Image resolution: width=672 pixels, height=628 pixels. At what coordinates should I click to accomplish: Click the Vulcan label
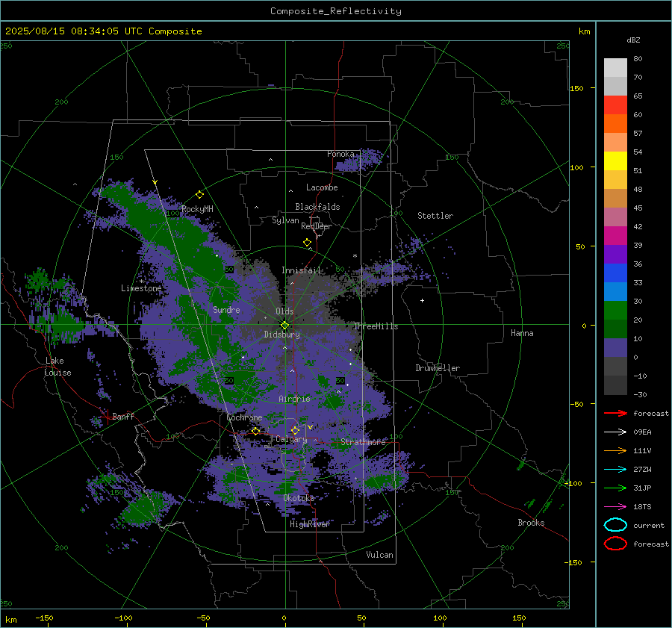(379, 554)
